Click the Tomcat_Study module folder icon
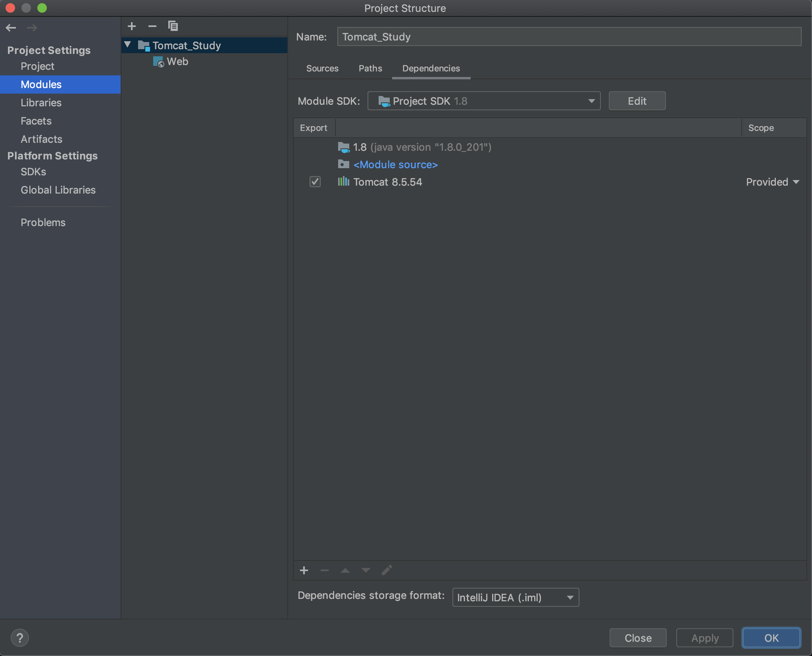The height and width of the screenshot is (656, 812). tap(144, 46)
